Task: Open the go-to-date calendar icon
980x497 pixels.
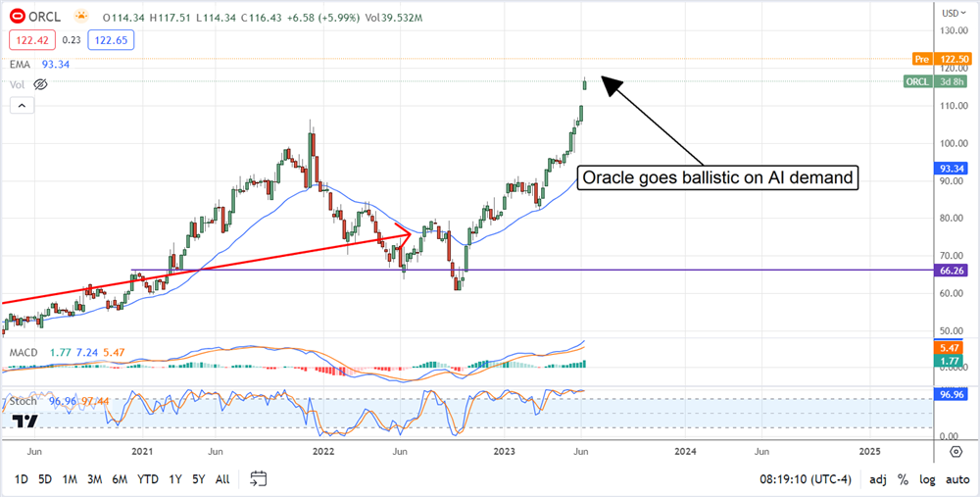Action: click(259, 478)
